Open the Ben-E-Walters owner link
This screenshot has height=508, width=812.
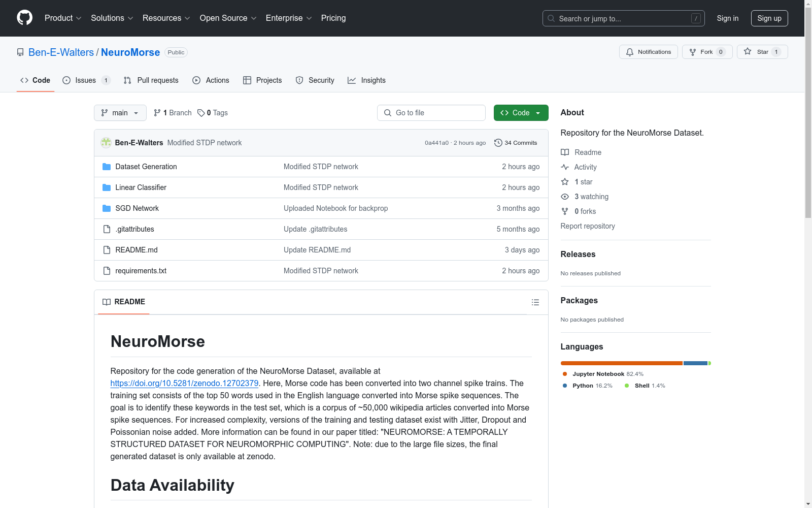tap(61, 52)
